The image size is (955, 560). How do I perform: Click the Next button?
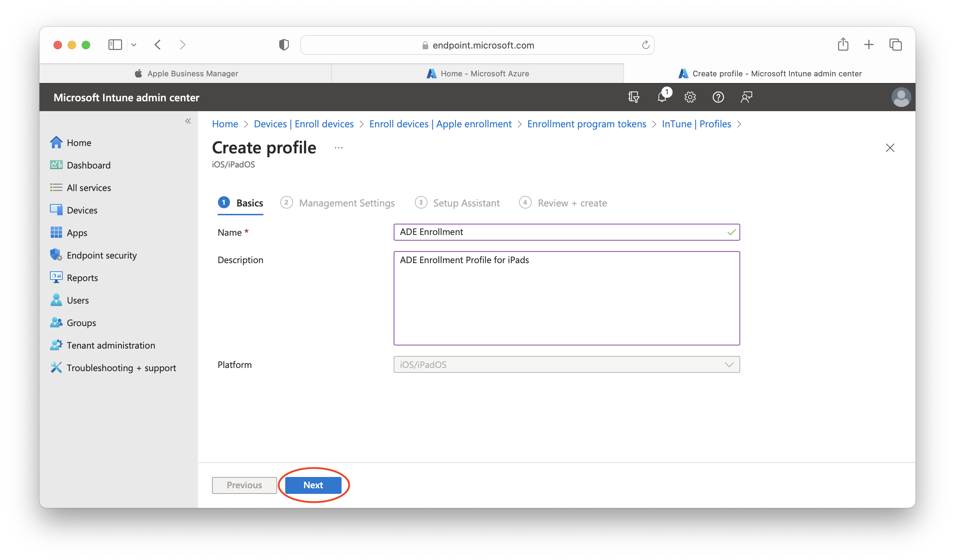pyautogui.click(x=313, y=485)
